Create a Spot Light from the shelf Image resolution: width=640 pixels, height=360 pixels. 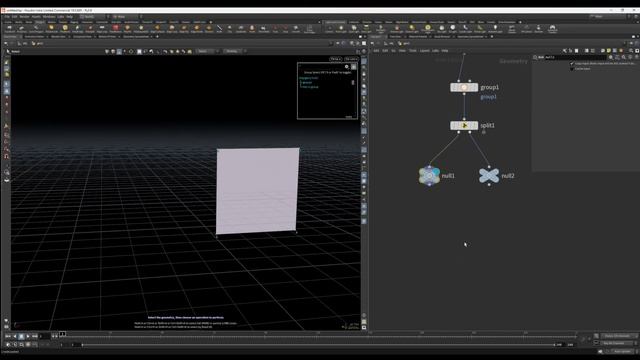(x=353, y=29)
